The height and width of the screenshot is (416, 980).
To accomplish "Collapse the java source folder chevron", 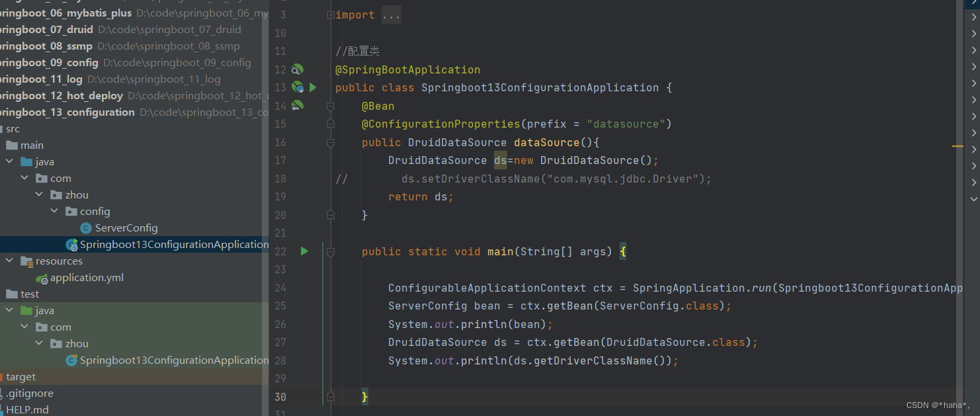I will click(x=9, y=161).
